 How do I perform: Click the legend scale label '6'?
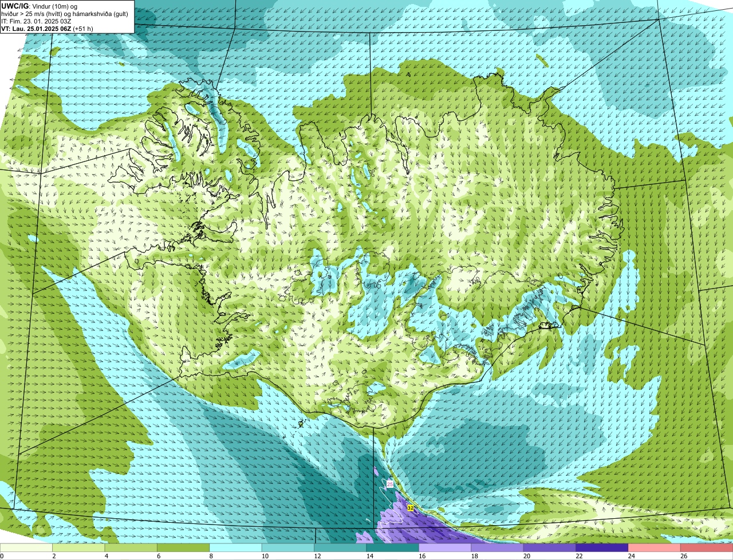click(x=159, y=556)
